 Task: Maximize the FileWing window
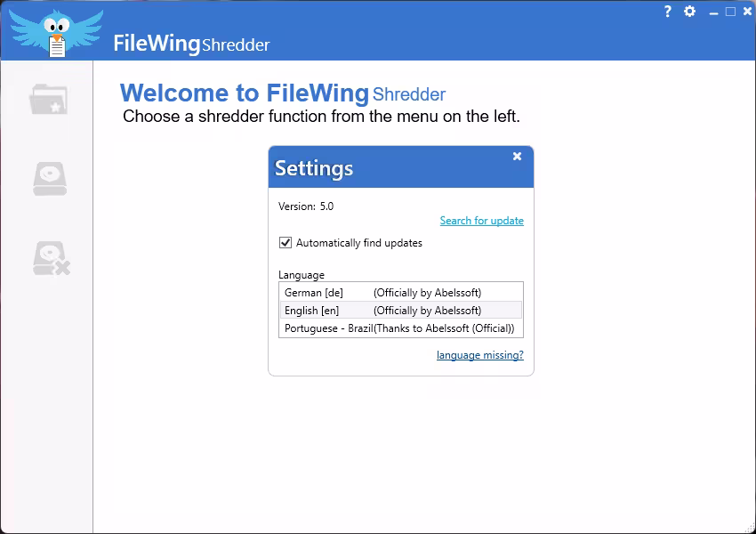click(x=730, y=12)
